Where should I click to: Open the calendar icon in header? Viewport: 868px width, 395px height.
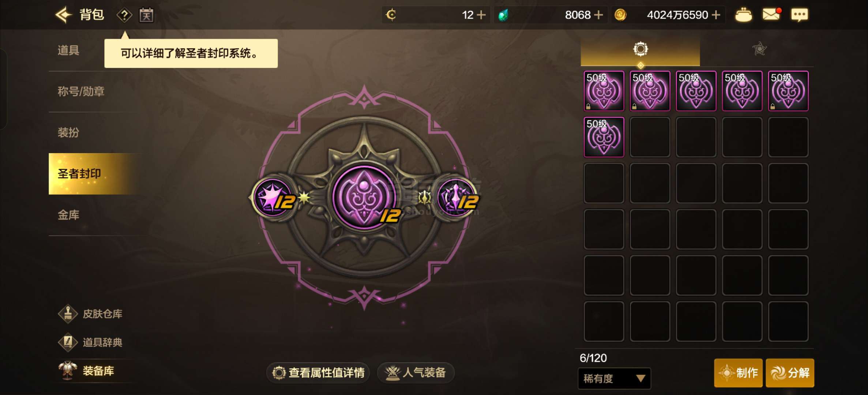(x=146, y=15)
